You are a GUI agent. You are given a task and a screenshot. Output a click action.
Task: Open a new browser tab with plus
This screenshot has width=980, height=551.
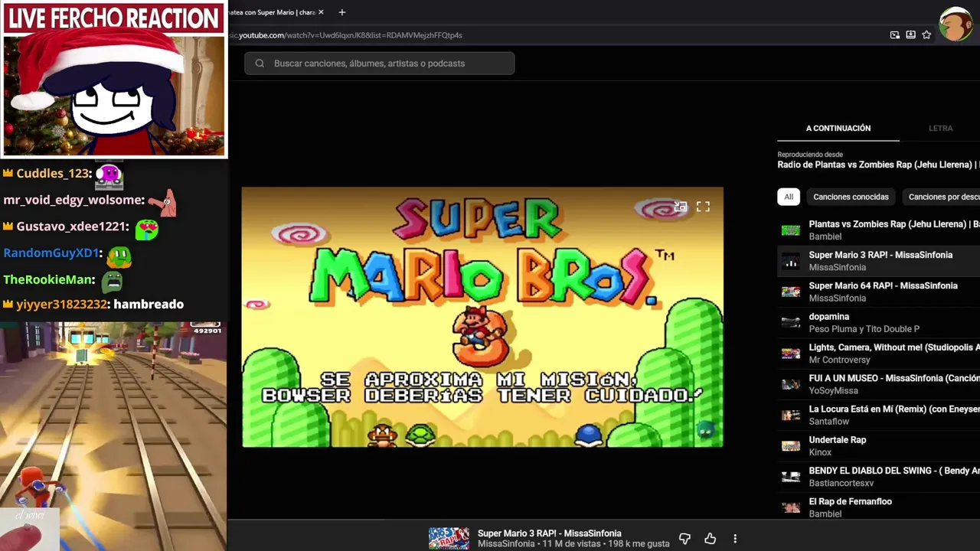coord(342,12)
